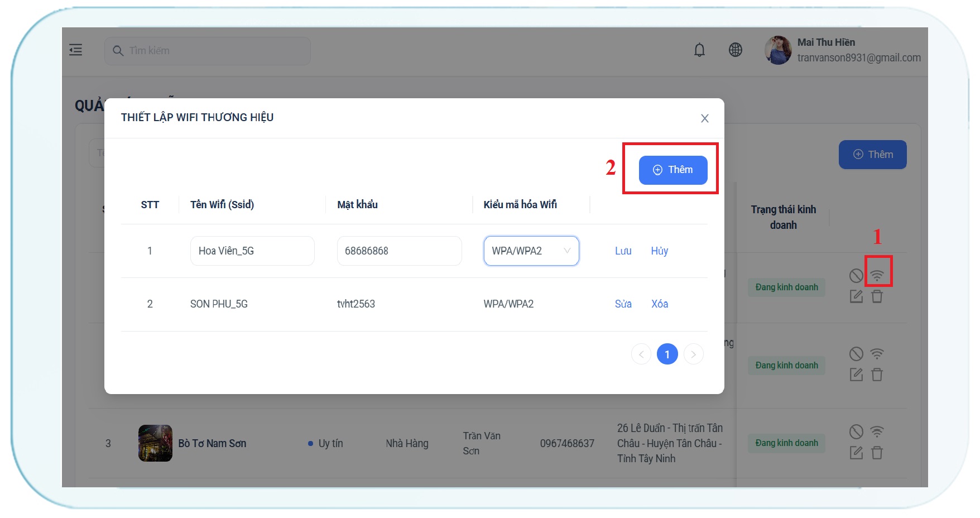This screenshot has width=980, height=518.
Task: Click Sửa for SON PHU_5G
Action: pyautogui.click(x=623, y=304)
